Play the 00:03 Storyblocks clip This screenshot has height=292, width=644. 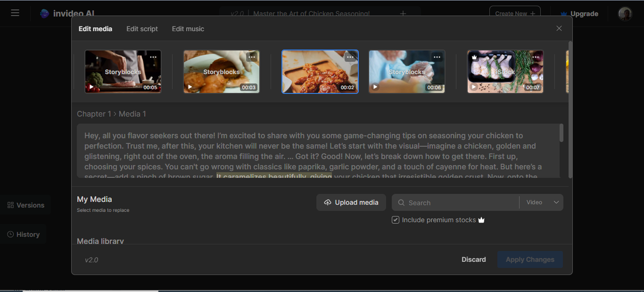tap(190, 87)
